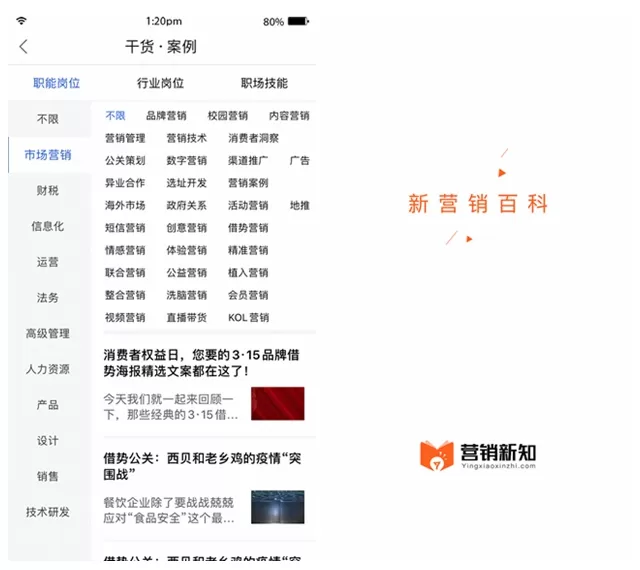
Task: Tap the 餐饮企业除了要战战兢兢 summary text
Action: pyautogui.click(x=169, y=510)
